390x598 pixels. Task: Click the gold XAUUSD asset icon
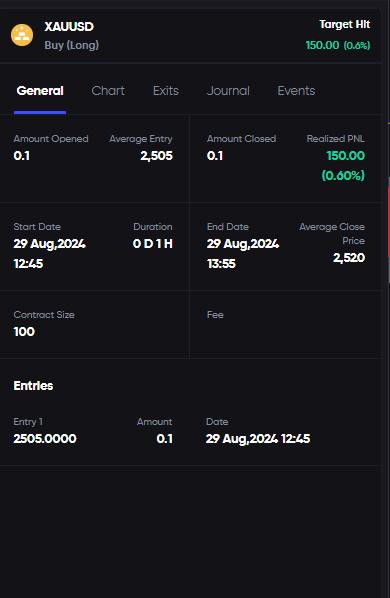click(x=22, y=35)
